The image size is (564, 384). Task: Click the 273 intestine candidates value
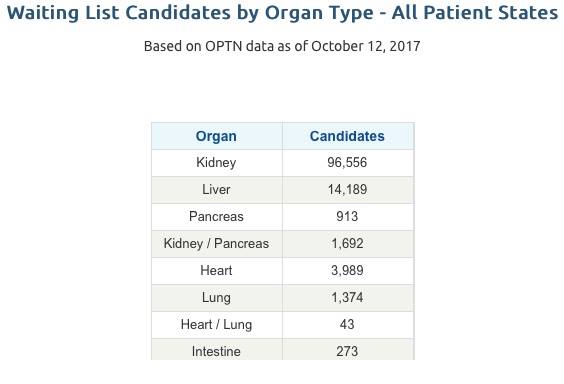[x=347, y=351]
